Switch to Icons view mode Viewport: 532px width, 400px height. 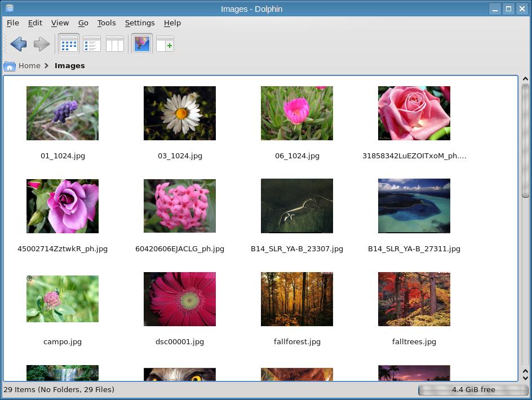pos(69,44)
